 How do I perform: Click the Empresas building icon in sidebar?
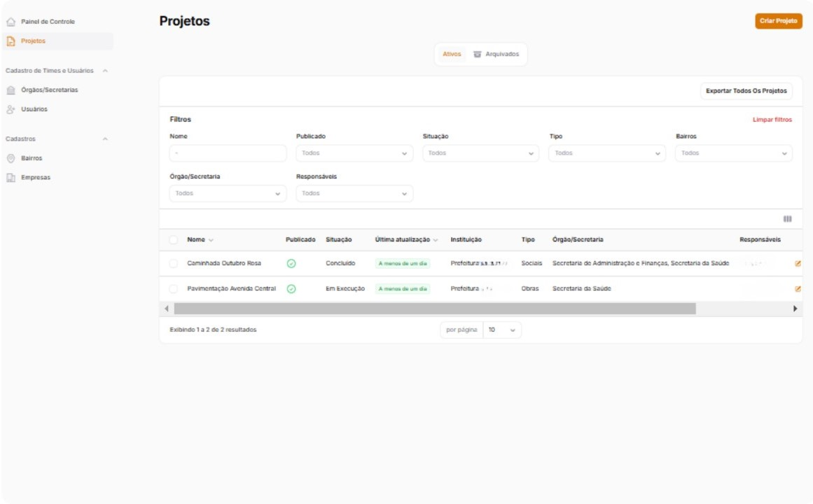pyautogui.click(x=11, y=178)
